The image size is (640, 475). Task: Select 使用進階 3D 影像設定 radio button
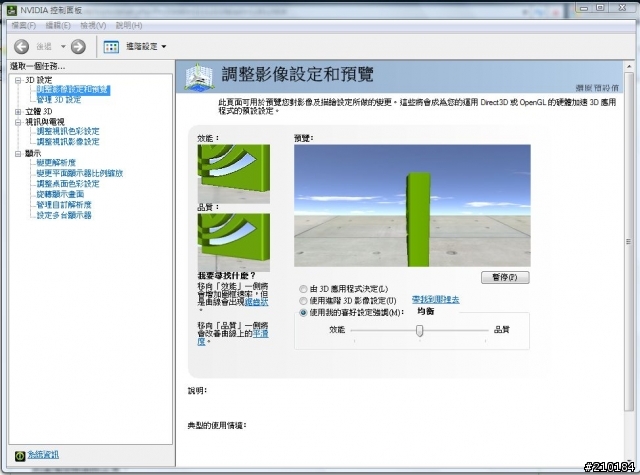(x=303, y=301)
